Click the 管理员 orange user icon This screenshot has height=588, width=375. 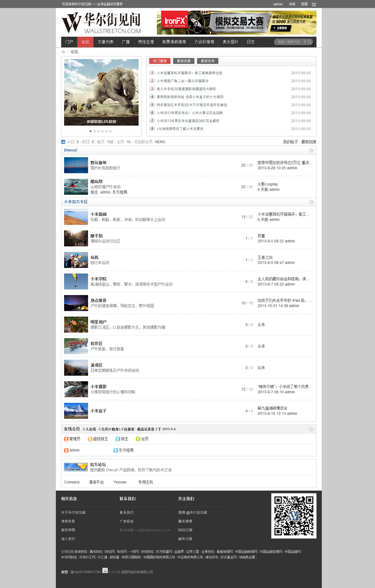click(x=66, y=439)
